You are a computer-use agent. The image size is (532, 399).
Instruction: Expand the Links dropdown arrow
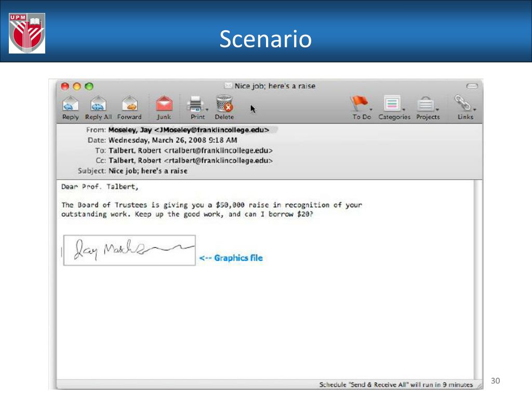tap(475, 110)
